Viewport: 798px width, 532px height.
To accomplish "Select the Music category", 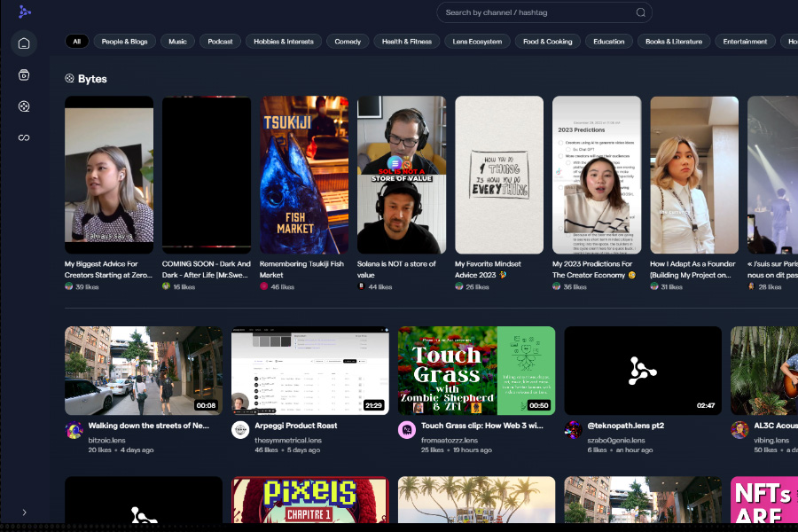I will (x=177, y=42).
